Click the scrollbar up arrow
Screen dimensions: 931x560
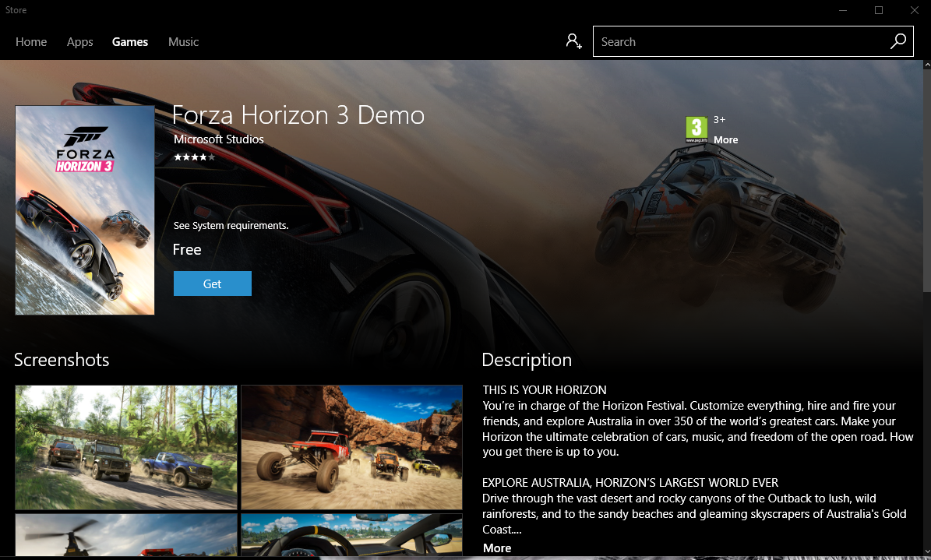(927, 64)
